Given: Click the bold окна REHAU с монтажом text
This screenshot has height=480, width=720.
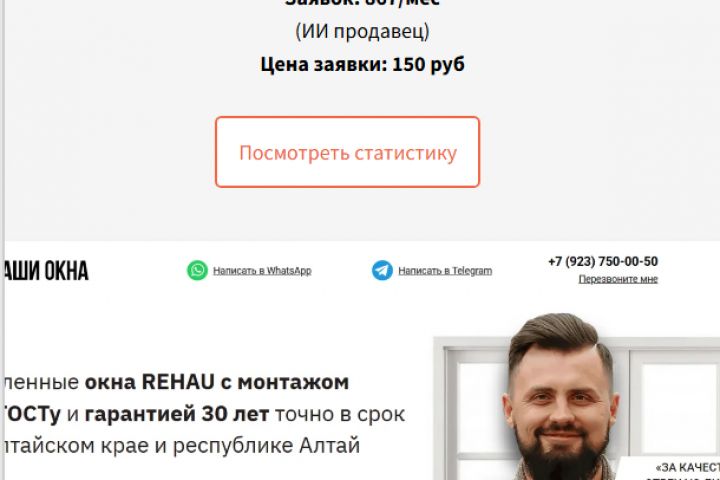Looking at the screenshot, I should click(217, 382).
